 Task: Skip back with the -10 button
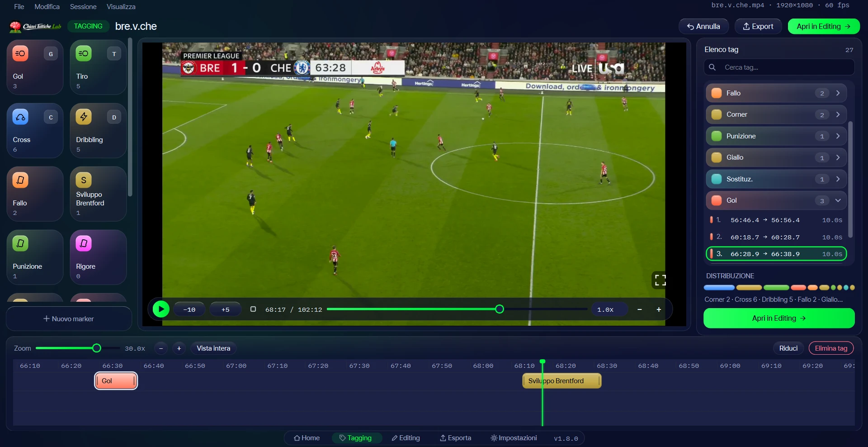pyautogui.click(x=189, y=309)
